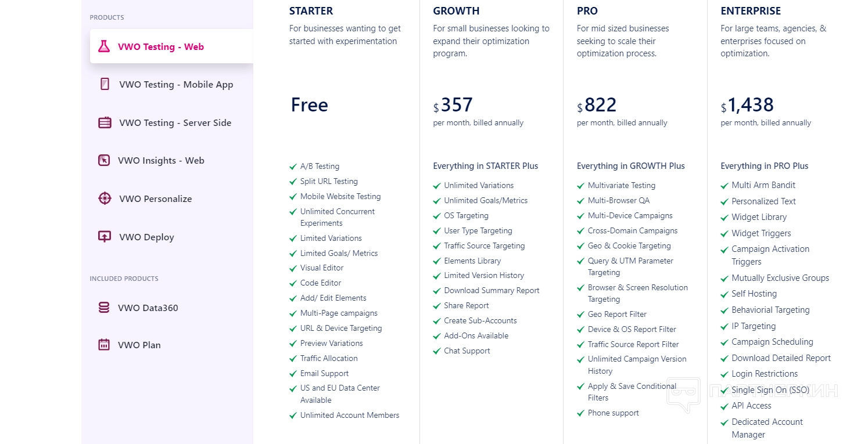Viewport: 868px width, 444px height.
Task: Click the server icon beside Server Side testing
Action: tap(105, 122)
